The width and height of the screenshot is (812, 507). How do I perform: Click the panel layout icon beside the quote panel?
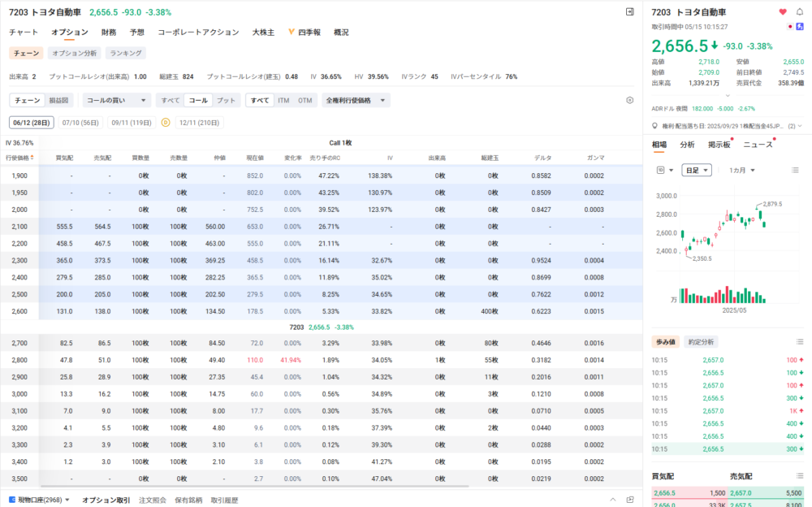tap(629, 12)
